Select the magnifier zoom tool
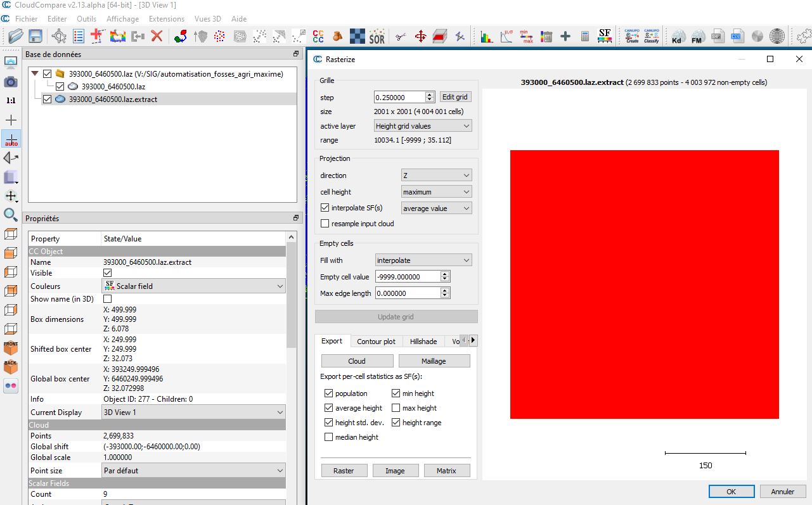Screen dimensions: 812x505 [11, 214]
